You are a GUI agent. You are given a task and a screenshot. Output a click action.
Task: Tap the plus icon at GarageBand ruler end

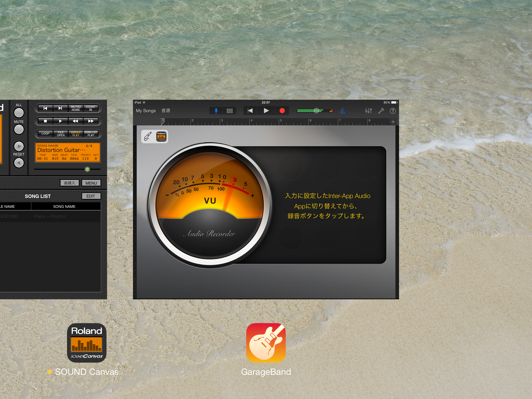click(x=393, y=122)
